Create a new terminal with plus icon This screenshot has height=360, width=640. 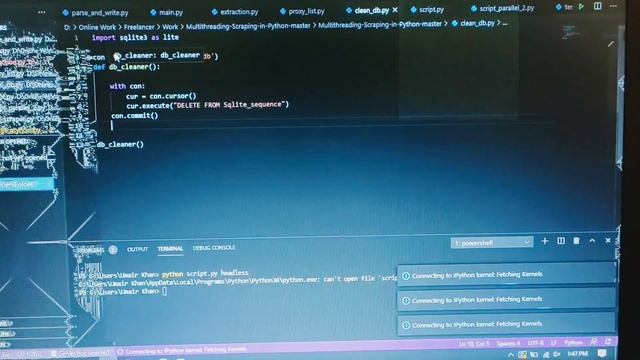point(544,241)
